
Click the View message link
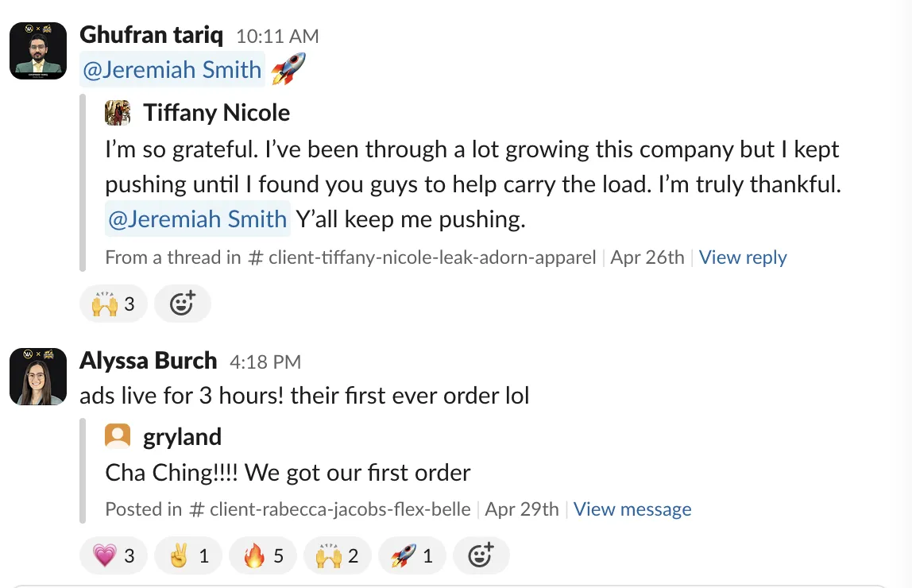point(632,509)
